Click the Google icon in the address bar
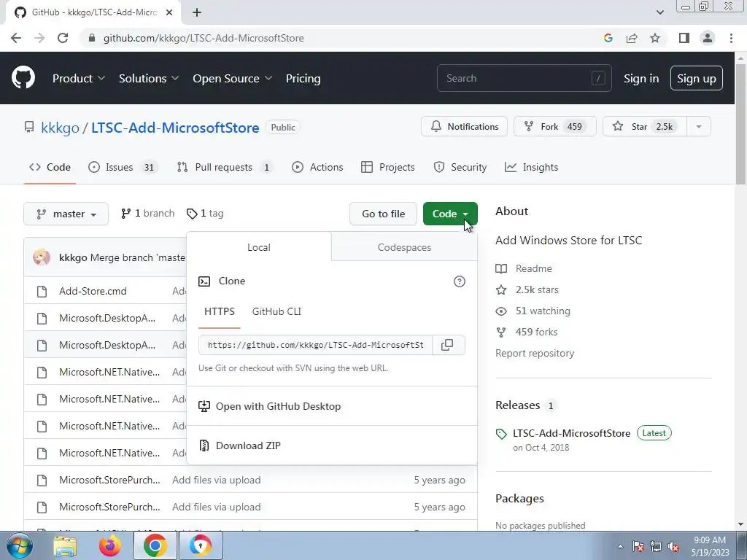 coord(608,38)
